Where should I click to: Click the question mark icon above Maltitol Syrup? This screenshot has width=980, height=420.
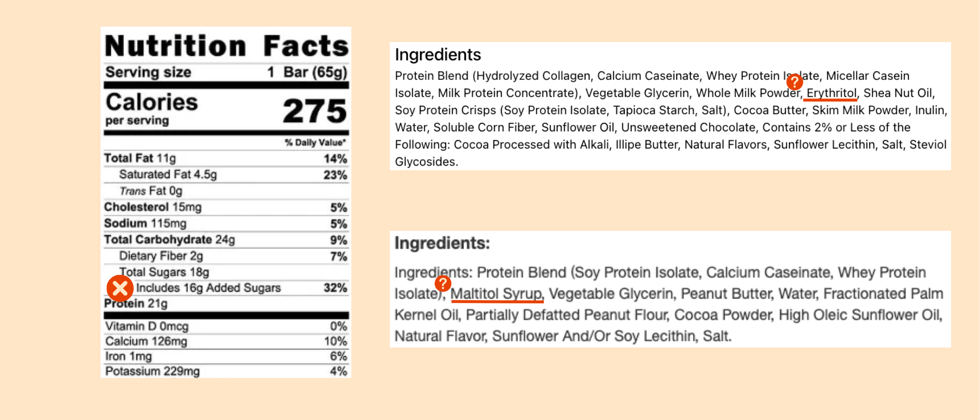tap(442, 283)
